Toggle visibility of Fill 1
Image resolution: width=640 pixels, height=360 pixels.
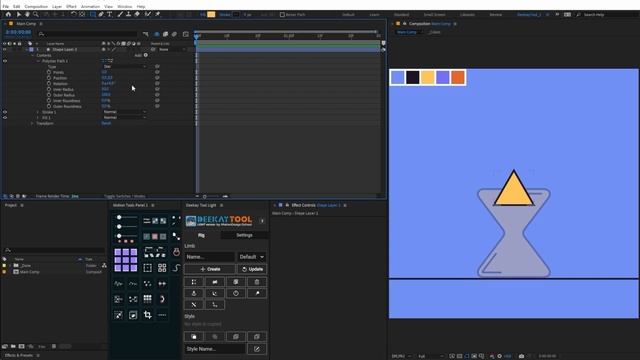pos(5,118)
